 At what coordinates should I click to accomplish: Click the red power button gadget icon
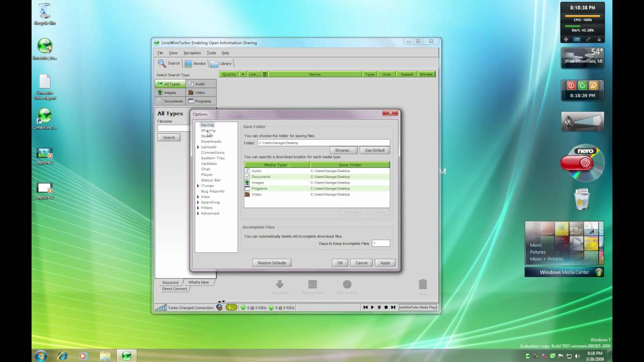click(571, 85)
